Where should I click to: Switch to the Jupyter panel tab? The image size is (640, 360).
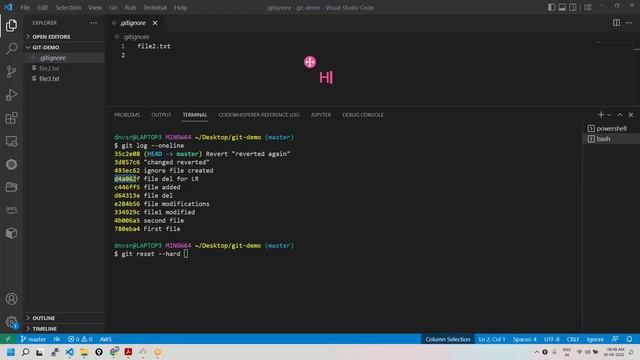pyautogui.click(x=321, y=115)
